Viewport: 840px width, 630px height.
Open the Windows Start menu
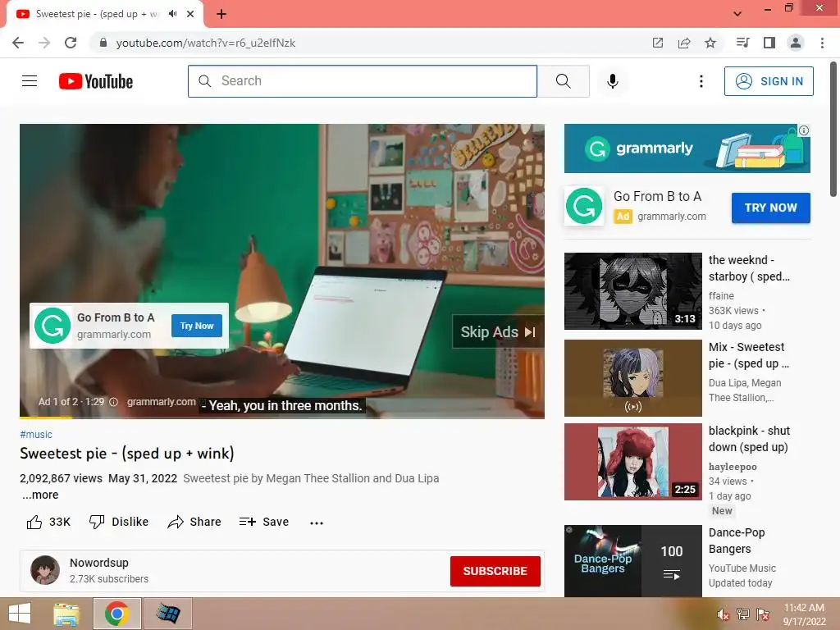click(x=20, y=614)
